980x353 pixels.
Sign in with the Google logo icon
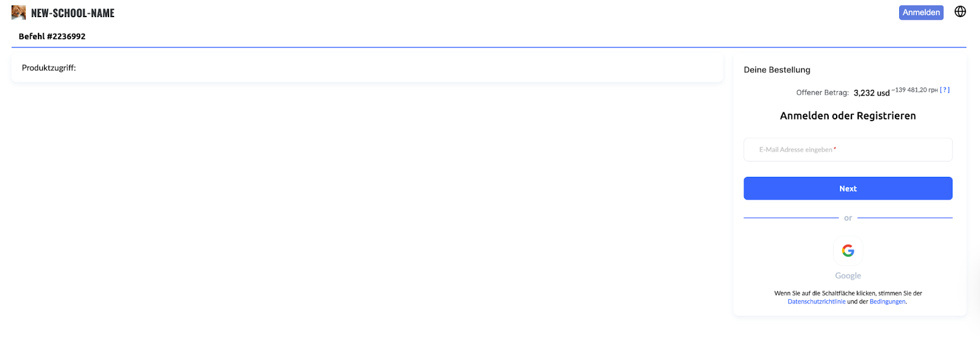848,251
